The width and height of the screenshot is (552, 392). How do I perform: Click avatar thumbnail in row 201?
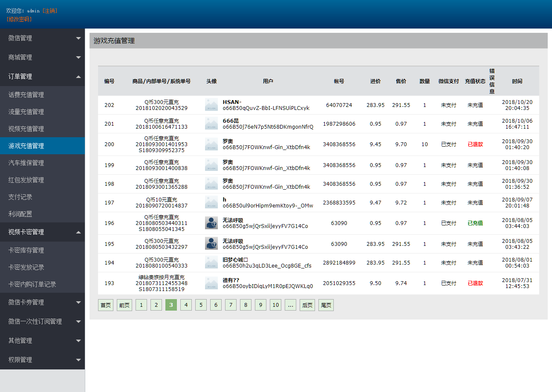coord(211,124)
